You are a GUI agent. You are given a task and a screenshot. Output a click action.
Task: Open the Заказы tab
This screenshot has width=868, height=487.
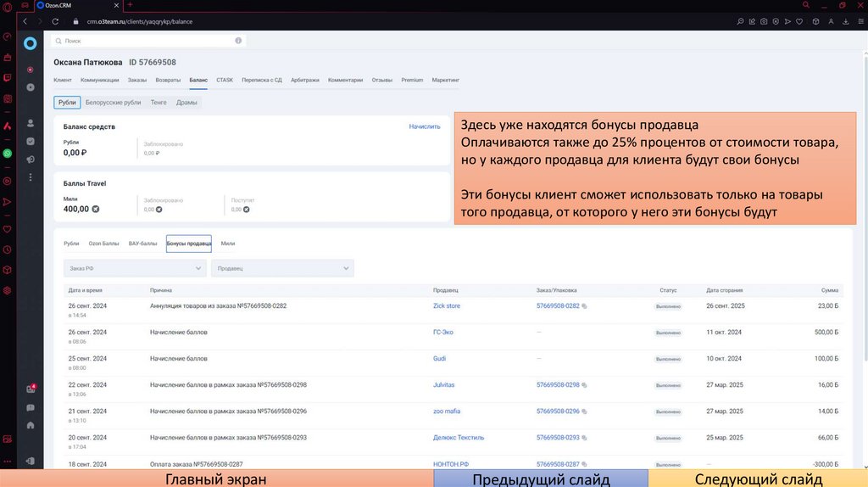(x=137, y=80)
